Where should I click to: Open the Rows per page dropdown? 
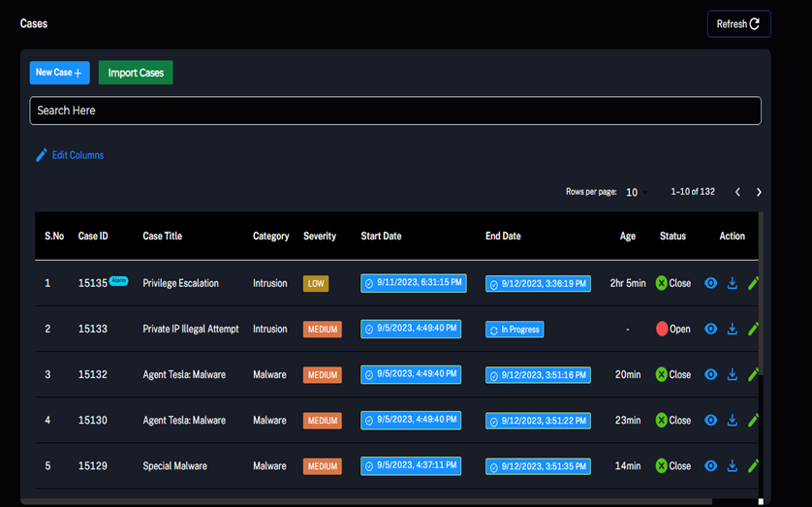click(x=636, y=193)
